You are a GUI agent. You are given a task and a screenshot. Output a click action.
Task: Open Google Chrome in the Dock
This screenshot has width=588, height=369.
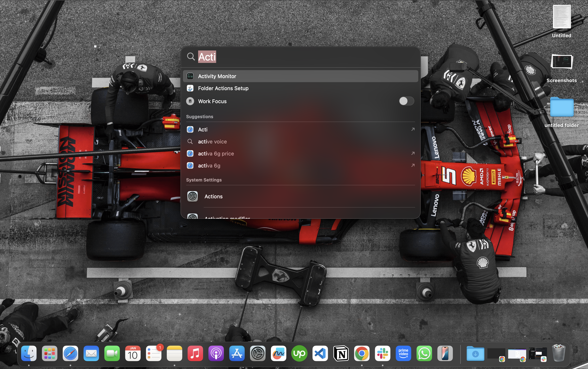tap(362, 353)
